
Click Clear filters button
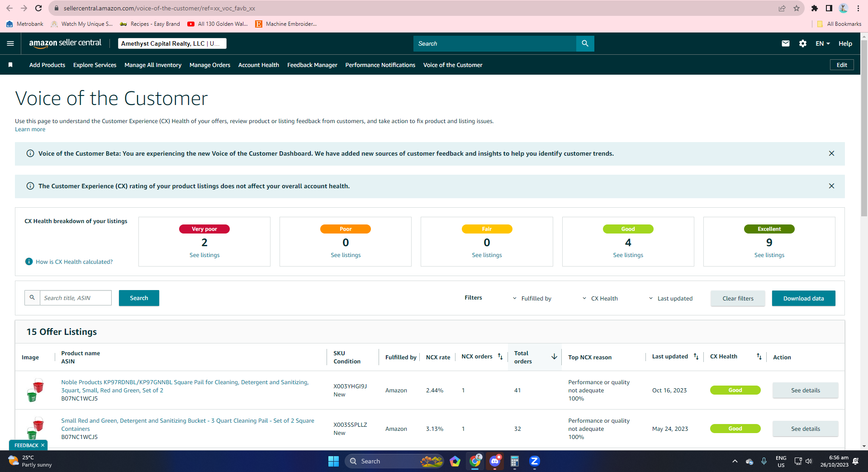(738, 298)
